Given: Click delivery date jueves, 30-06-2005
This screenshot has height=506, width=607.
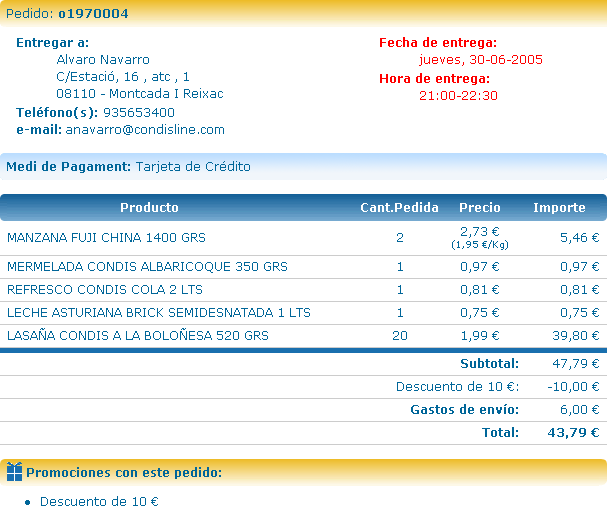Looking at the screenshot, I should (481, 60).
